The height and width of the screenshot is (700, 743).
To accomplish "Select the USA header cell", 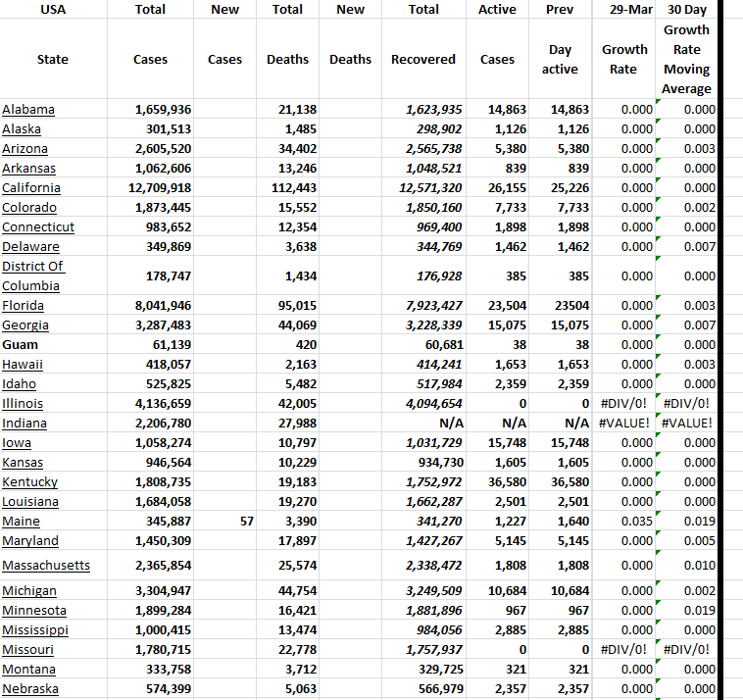I will [53, 10].
